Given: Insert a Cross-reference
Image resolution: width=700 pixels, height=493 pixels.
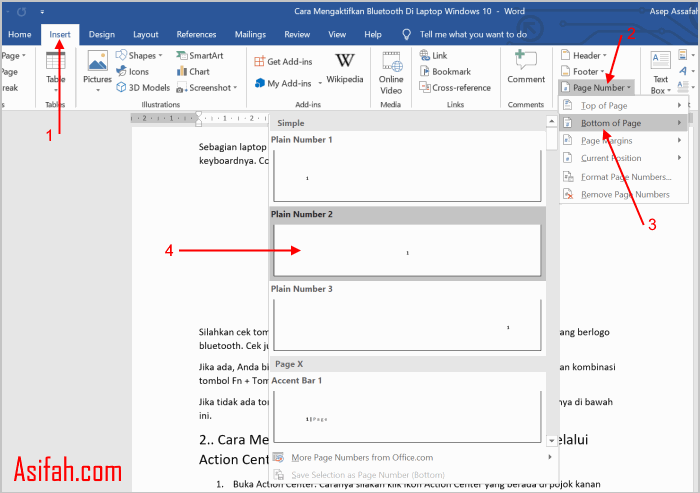Looking at the screenshot, I should [x=455, y=88].
